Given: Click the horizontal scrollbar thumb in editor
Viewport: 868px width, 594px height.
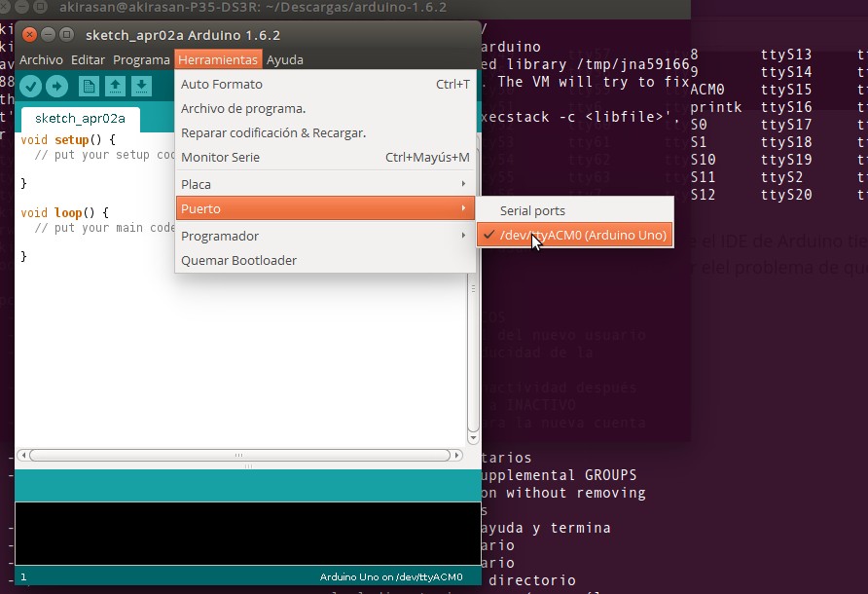Looking at the screenshot, I should tap(239, 456).
